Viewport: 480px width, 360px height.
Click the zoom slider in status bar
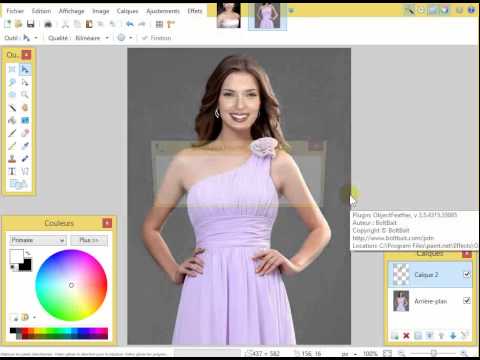433,353
